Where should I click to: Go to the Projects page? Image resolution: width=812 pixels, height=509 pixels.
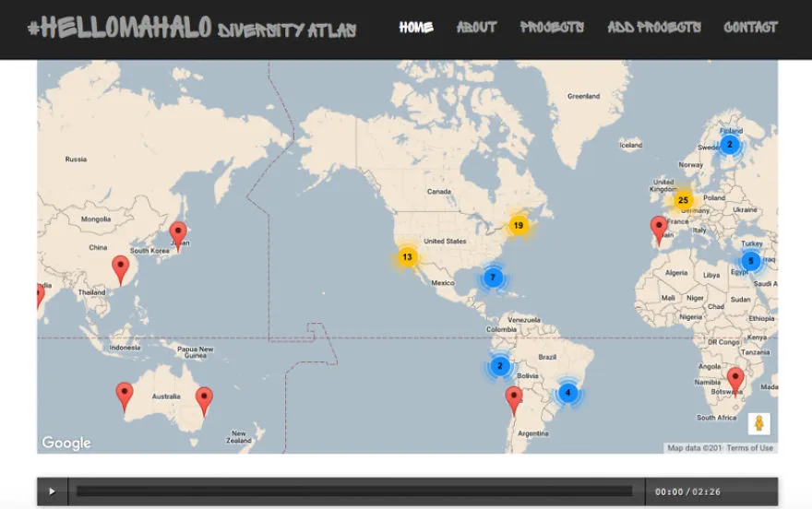(552, 28)
